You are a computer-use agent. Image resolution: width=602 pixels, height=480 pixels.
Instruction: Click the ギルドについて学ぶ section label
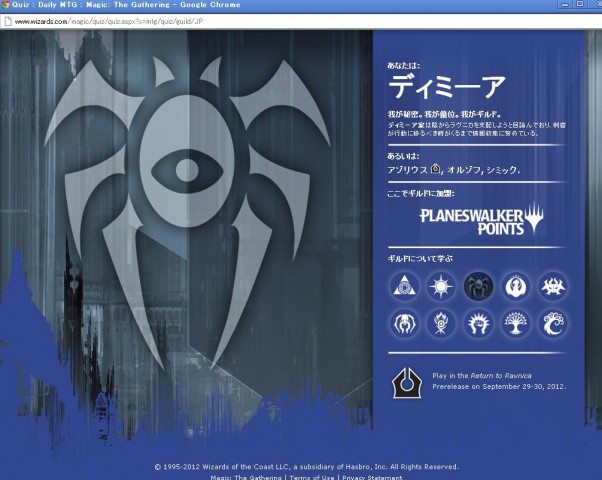pyautogui.click(x=420, y=258)
